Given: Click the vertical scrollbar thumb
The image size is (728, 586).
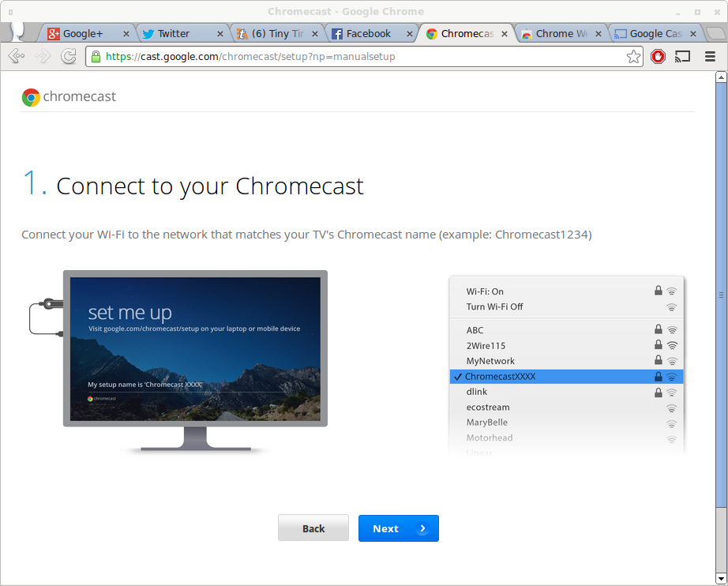Looking at the screenshot, I should tap(721, 295).
